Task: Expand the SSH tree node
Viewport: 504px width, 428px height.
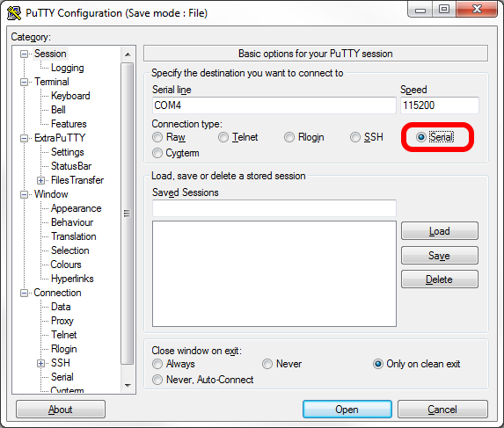Action: tap(40, 363)
